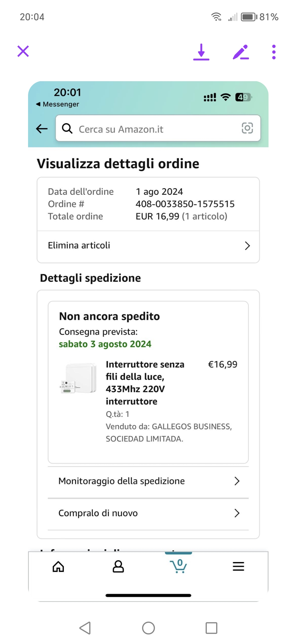
Task: Open the Amazon home tab
Action: (x=58, y=567)
